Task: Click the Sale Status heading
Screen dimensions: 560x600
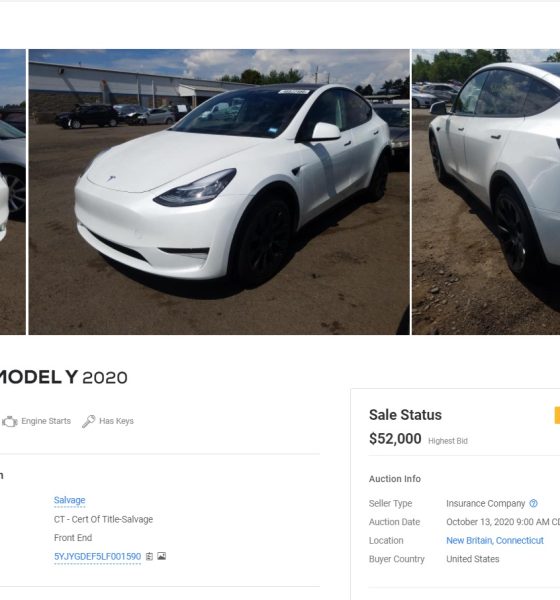Action: click(405, 415)
